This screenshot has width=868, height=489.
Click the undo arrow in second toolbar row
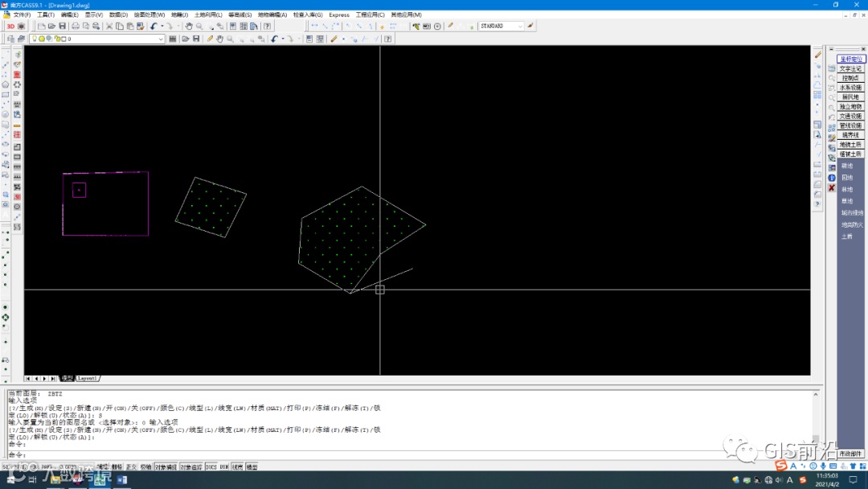(x=274, y=39)
